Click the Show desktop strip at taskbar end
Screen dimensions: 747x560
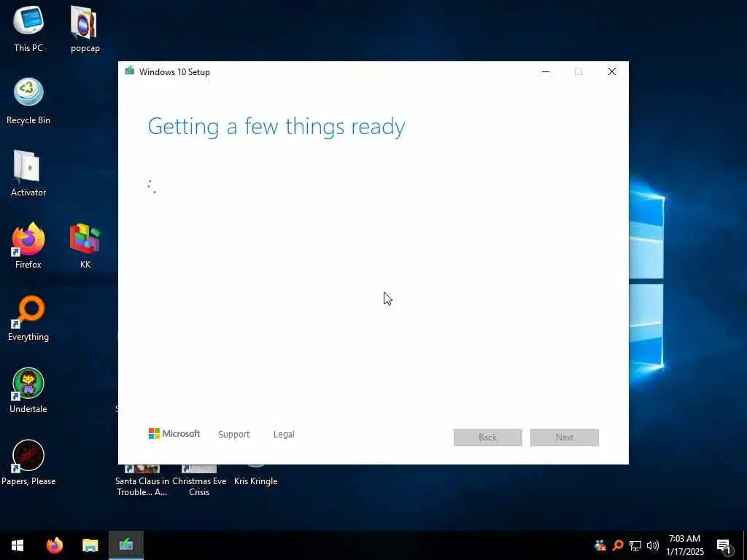tap(745, 545)
